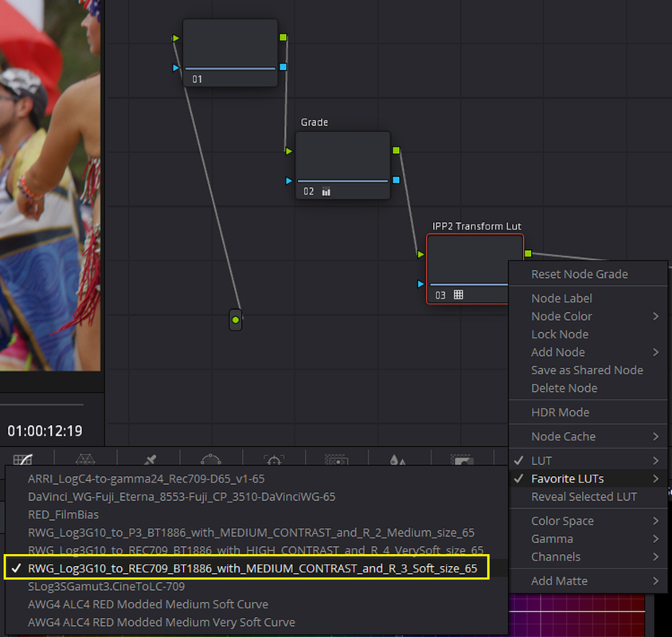Choose Delete Node
The image size is (672, 637).
pos(588,389)
